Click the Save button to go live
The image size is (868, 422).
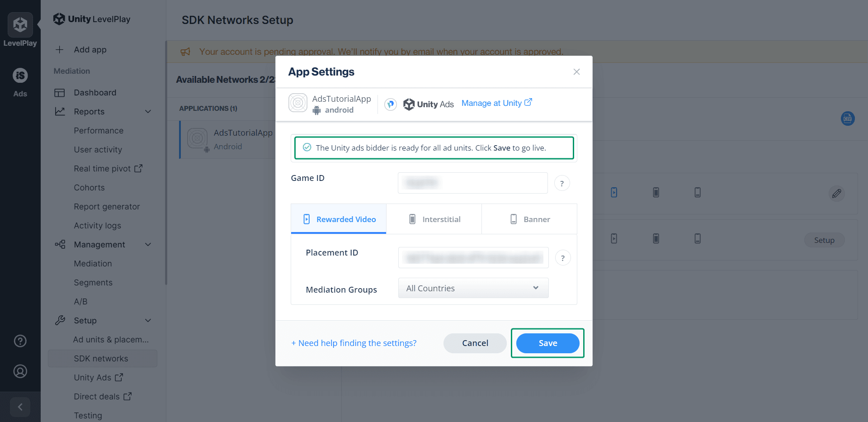point(547,343)
